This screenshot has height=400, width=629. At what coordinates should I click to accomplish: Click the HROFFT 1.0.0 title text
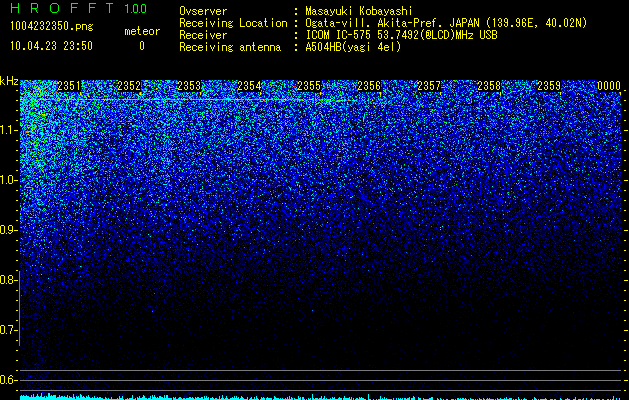pos(79,8)
